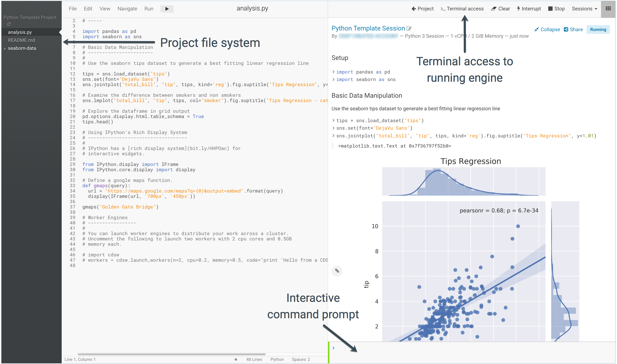Toggle chevron beside tips load_dataset line
This screenshot has height=364, width=617.
334,120
